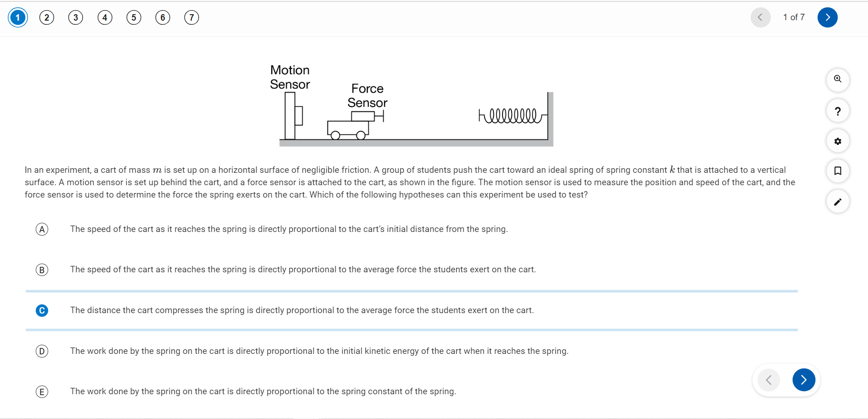The image size is (868, 419).
Task: Choose answer choice E
Action: [42, 391]
